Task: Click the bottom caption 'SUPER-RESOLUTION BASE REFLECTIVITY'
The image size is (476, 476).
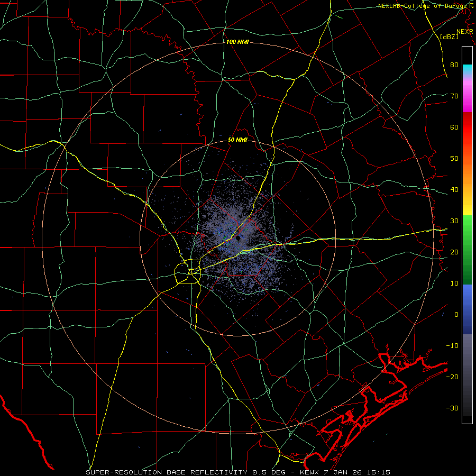Action: [167, 472]
